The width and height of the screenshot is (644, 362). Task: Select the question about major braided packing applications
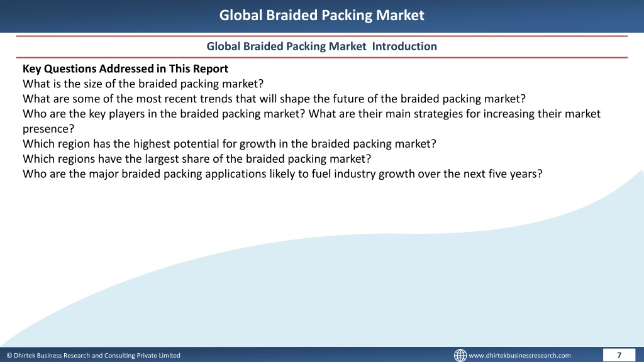pyautogui.click(x=282, y=174)
